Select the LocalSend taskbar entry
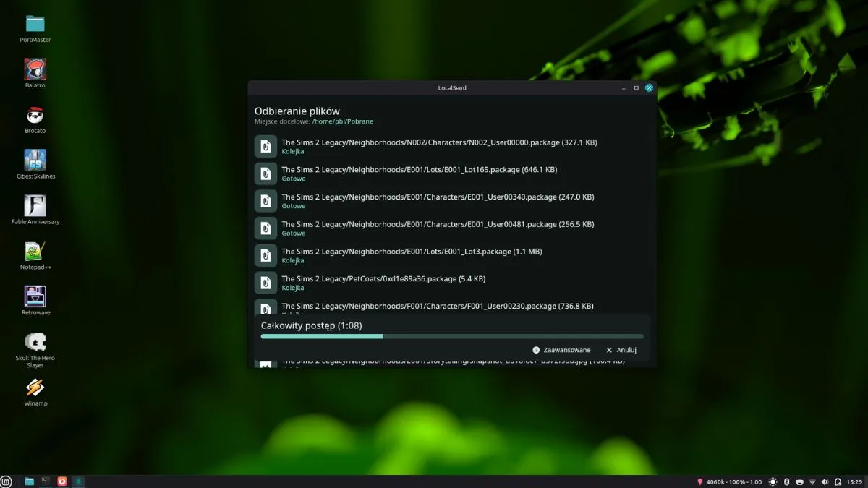 79,481
